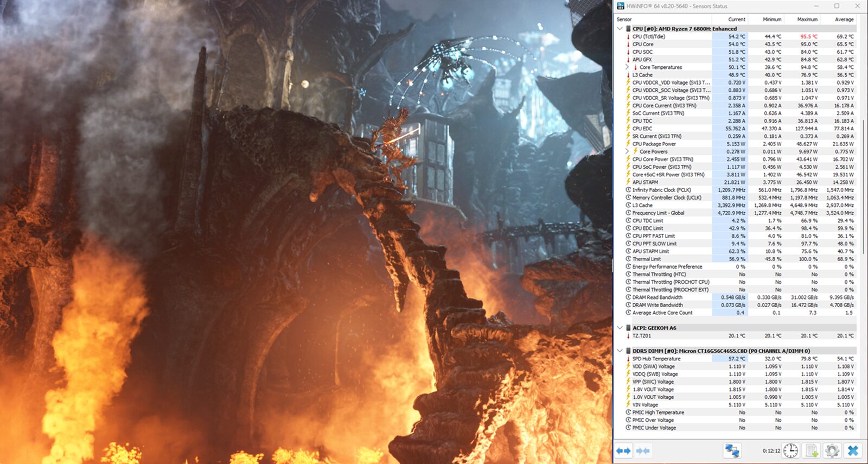
Task: Collapse the DDR5 DIMM [#0] Micron group
Action: click(x=620, y=351)
